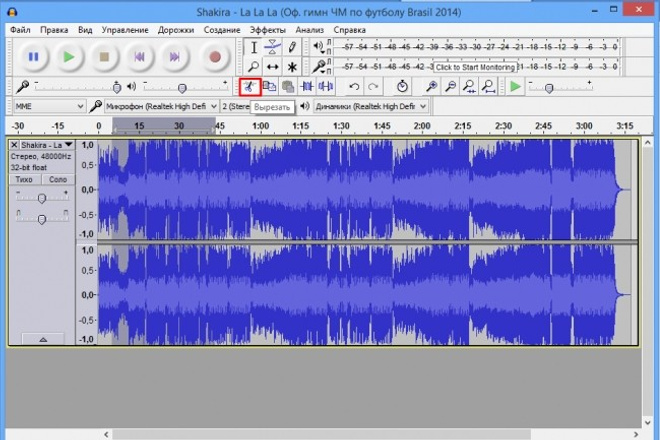Click the Cut scissors icon
Image resolution: width=660 pixels, height=440 pixels.
click(250, 87)
